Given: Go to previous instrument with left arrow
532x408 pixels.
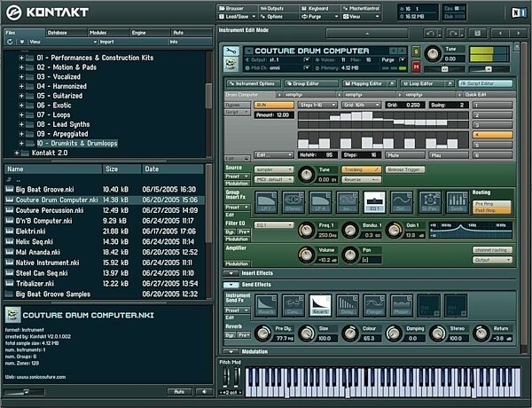Looking at the screenshot, I should pos(500,34).
